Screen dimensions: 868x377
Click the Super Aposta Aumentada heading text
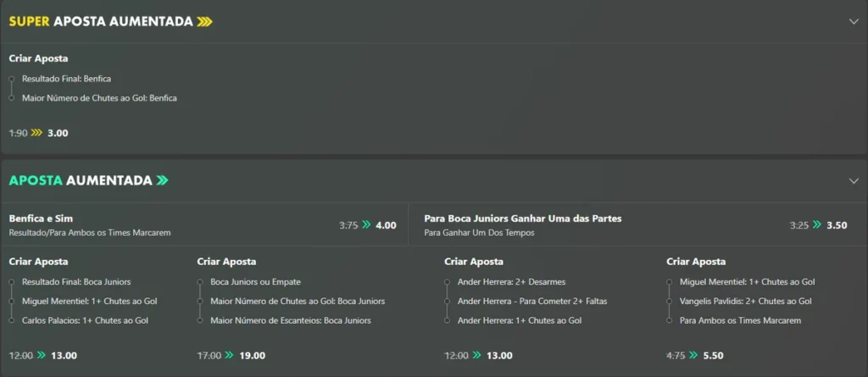point(102,21)
